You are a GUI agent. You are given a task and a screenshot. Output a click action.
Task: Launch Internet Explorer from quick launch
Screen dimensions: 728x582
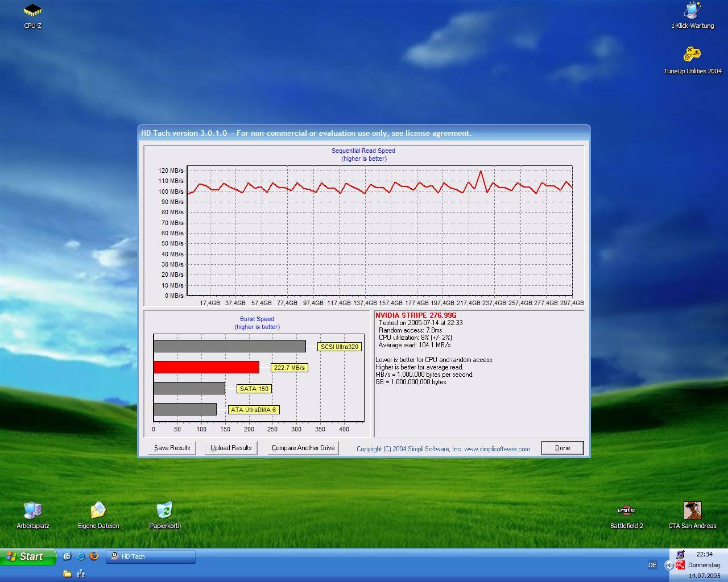[81, 556]
